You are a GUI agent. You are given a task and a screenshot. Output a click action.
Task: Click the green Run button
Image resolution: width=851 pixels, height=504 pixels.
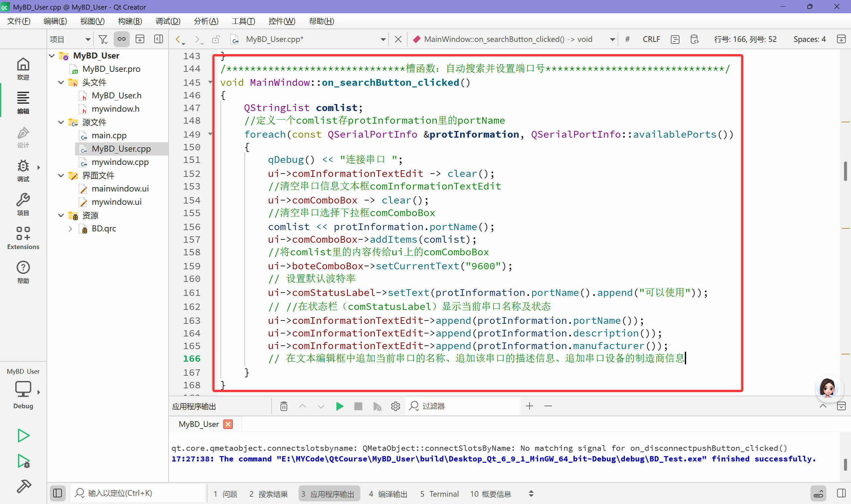23,436
